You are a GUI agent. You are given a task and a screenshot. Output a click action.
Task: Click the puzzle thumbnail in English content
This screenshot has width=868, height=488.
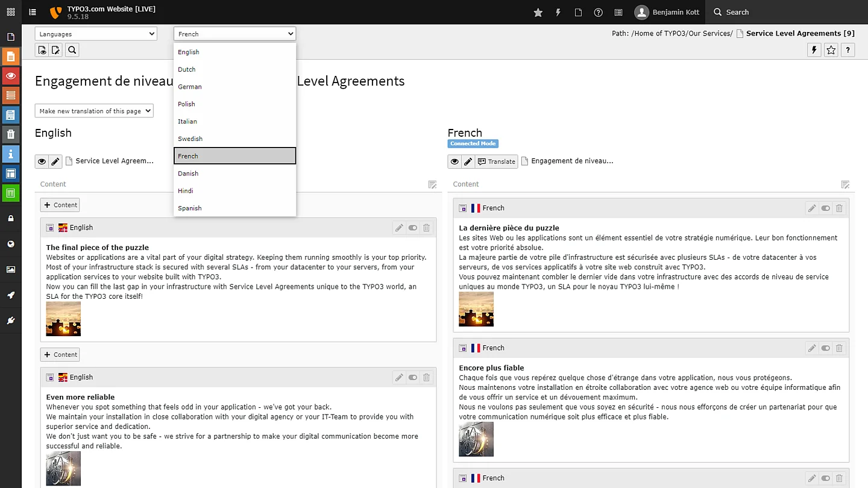point(63,319)
